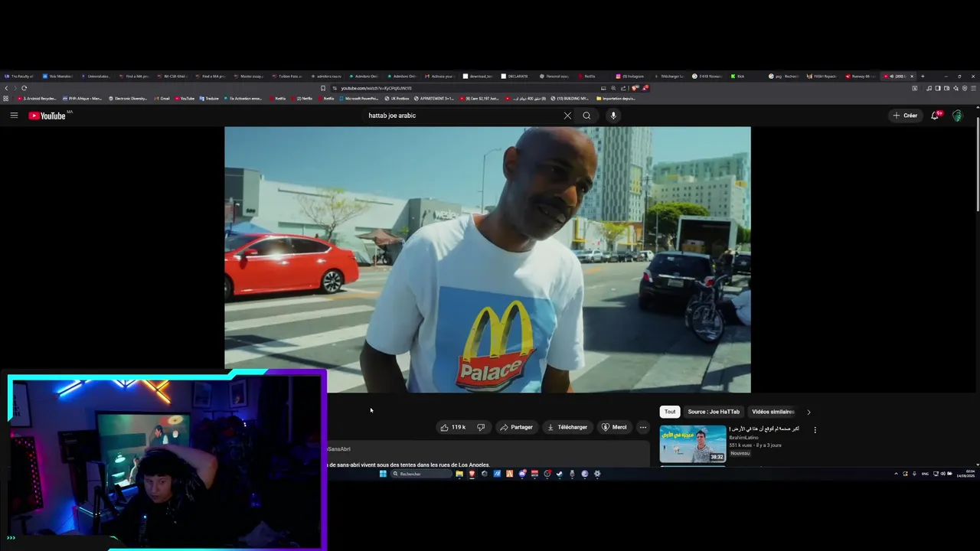Open the UK Postbox bookmark

point(397,99)
